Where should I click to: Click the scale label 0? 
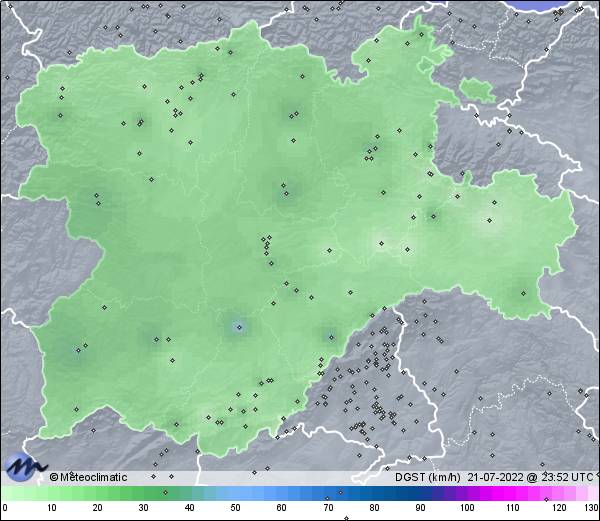click(x=5, y=508)
